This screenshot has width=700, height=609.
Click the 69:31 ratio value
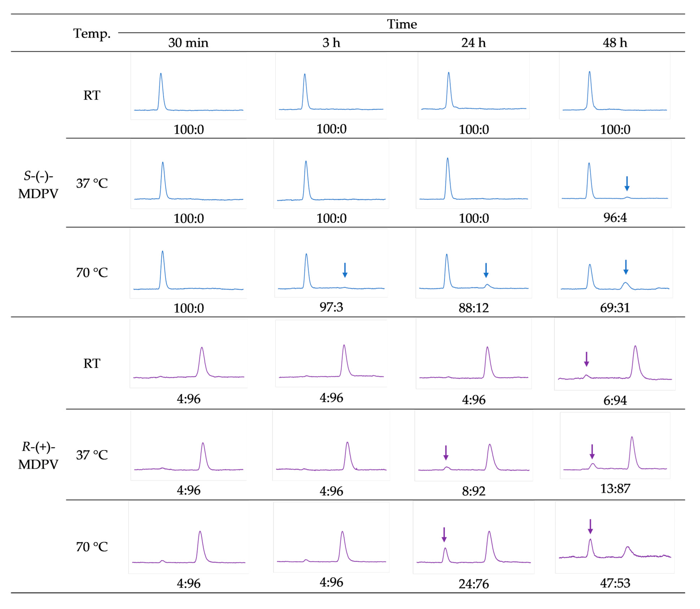click(x=615, y=308)
